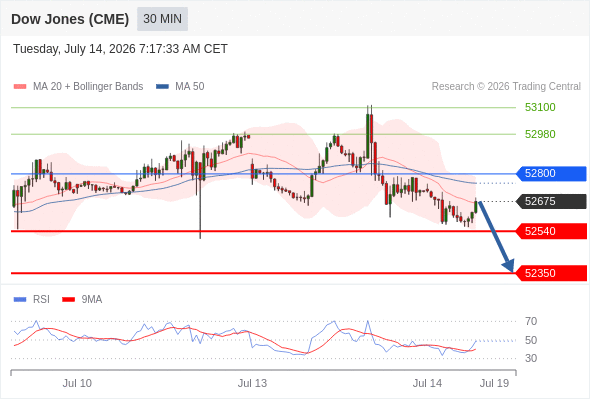Screen dimensions: 590x400
Task: Click the Jul 13 date axis label
Action: pyautogui.click(x=252, y=383)
